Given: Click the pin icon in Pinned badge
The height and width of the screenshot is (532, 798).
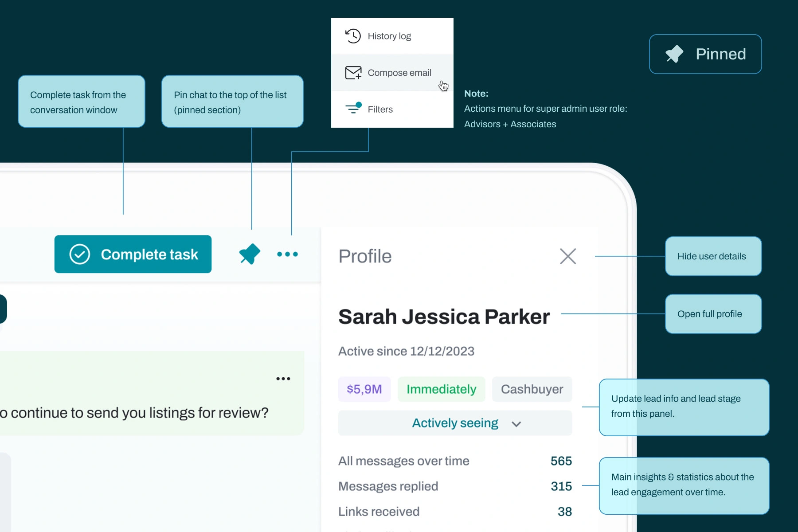Looking at the screenshot, I should (675, 54).
